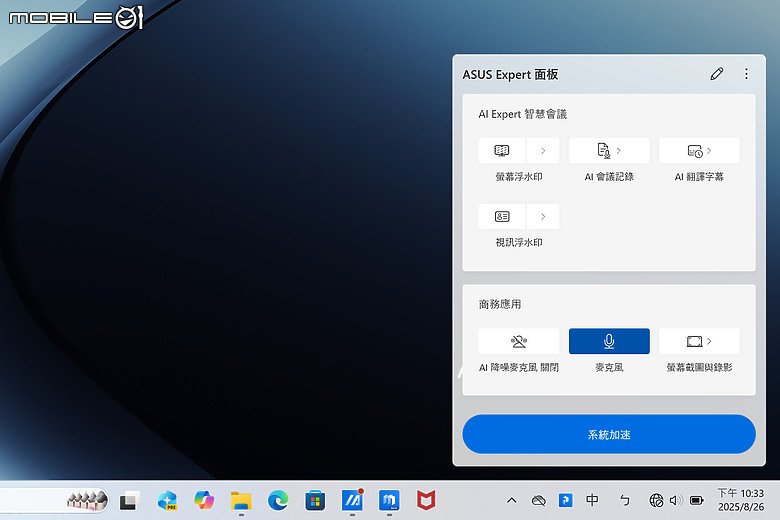Open Microsoft Edge from the taskbar

click(278, 501)
